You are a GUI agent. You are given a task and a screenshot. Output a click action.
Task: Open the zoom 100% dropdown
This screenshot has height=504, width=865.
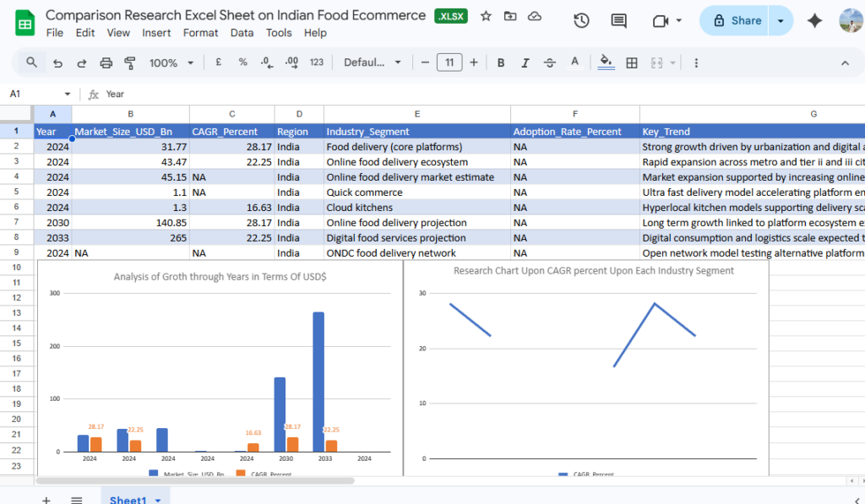[171, 62]
